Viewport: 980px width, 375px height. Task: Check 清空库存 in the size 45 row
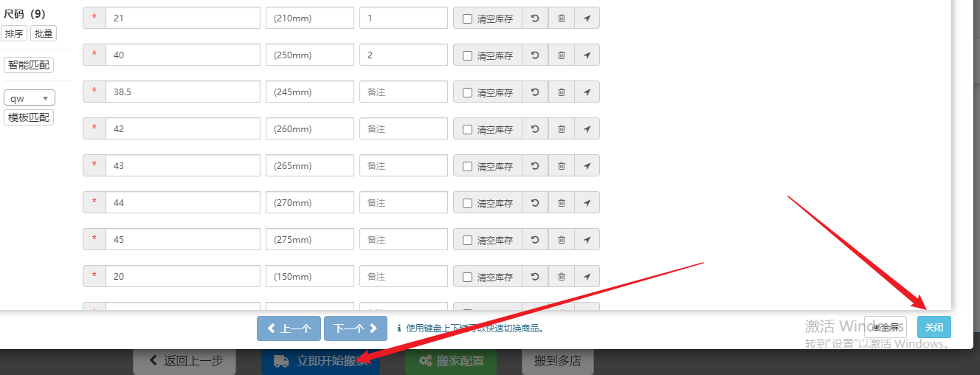(467, 240)
